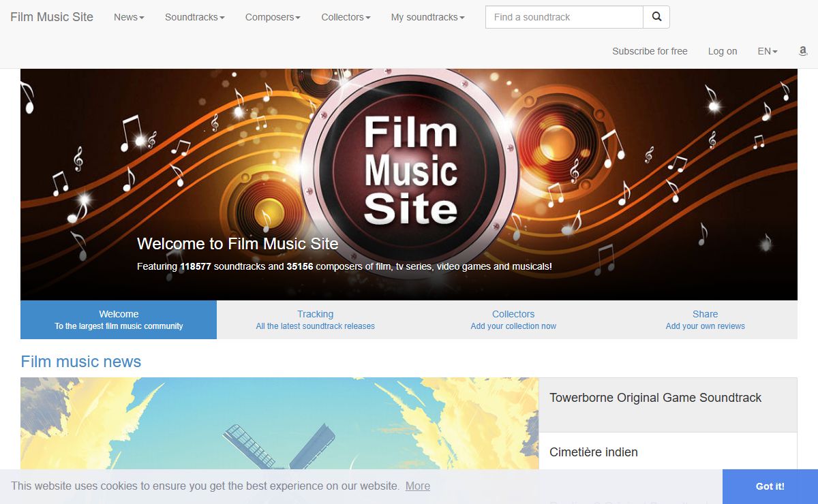Open the My soundtracks dropdown
Image resolution: width=818 pixels, height=504 pixels.
tap(428, 17)
